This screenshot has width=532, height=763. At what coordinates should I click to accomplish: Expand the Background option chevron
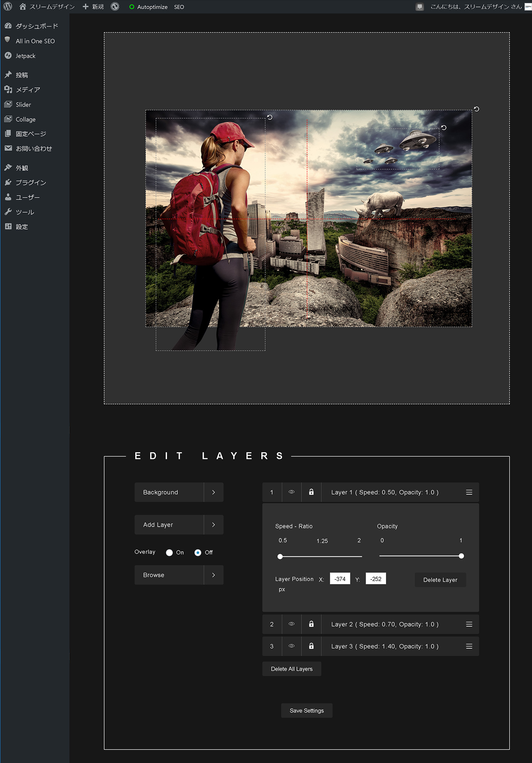[x=214, y=492]
